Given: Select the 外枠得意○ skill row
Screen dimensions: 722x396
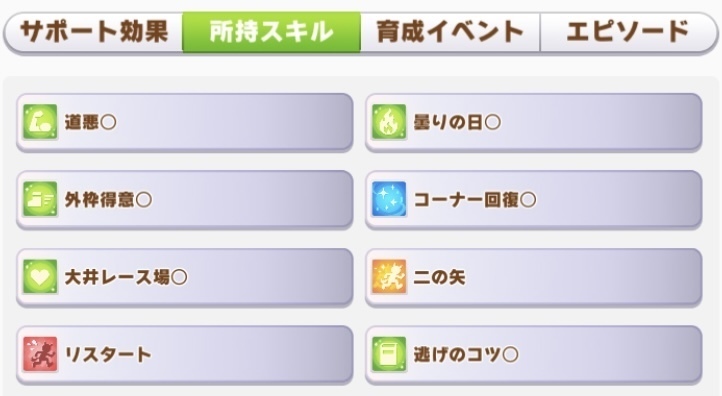Looking at the screenshot, I should (x=185, y=200).
